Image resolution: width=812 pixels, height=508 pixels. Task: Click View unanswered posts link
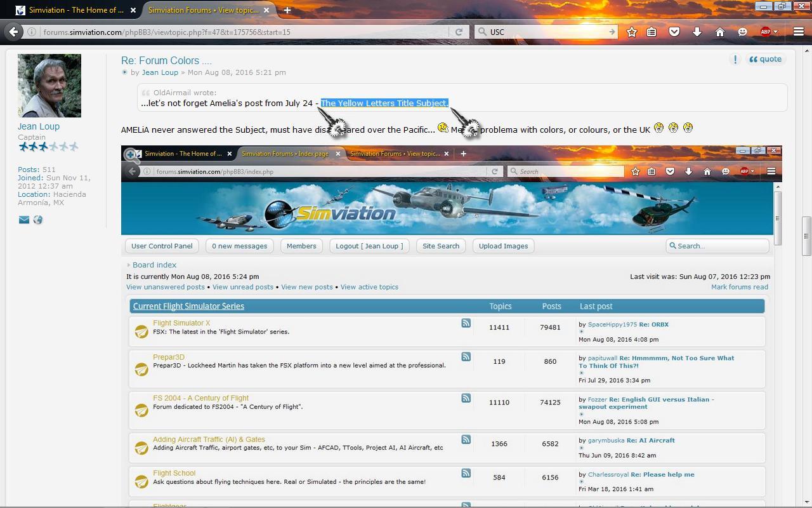coord(166,287)
